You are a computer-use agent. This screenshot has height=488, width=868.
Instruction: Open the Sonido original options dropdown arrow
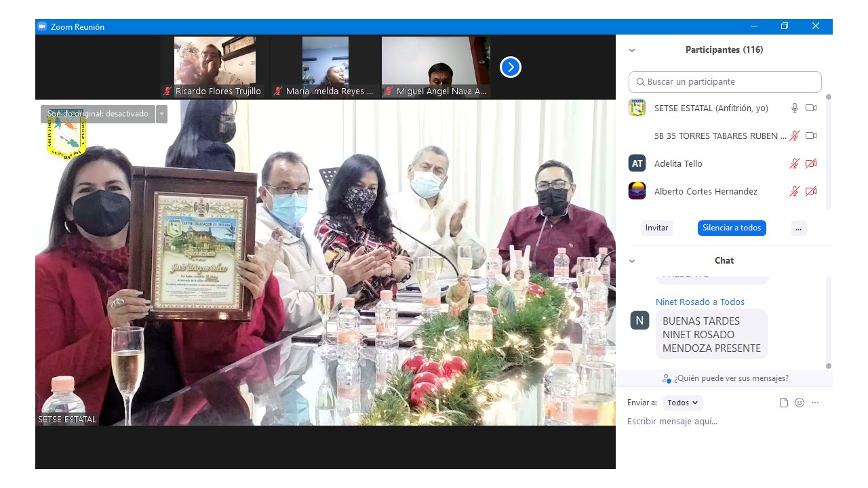(161, 114)
